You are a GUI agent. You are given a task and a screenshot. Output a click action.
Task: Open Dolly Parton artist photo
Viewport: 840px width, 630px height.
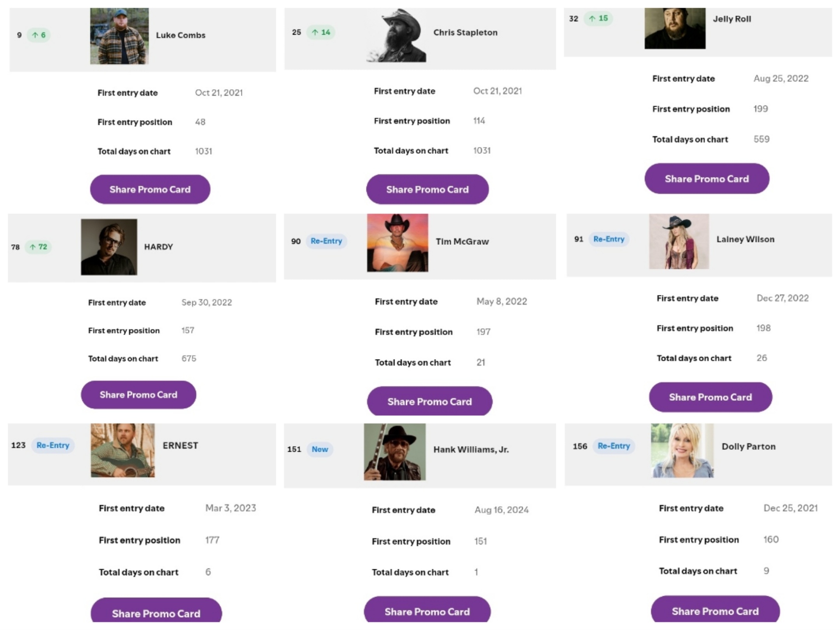tap(682, 451)
